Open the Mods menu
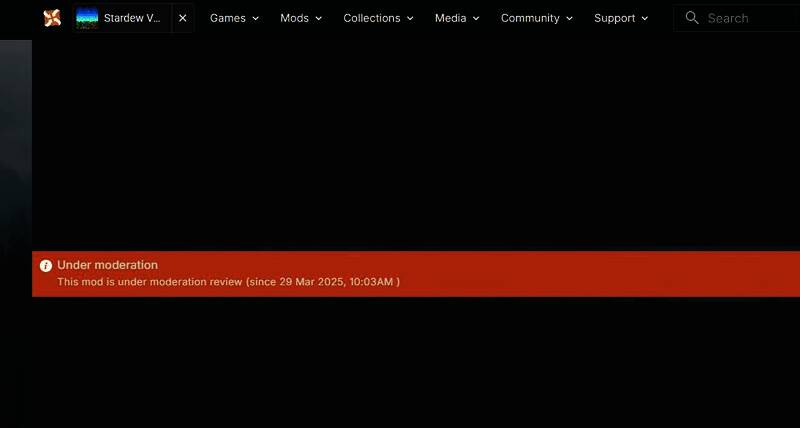The height and width of the screenshot is (428, 800). [x=294, y=18]
